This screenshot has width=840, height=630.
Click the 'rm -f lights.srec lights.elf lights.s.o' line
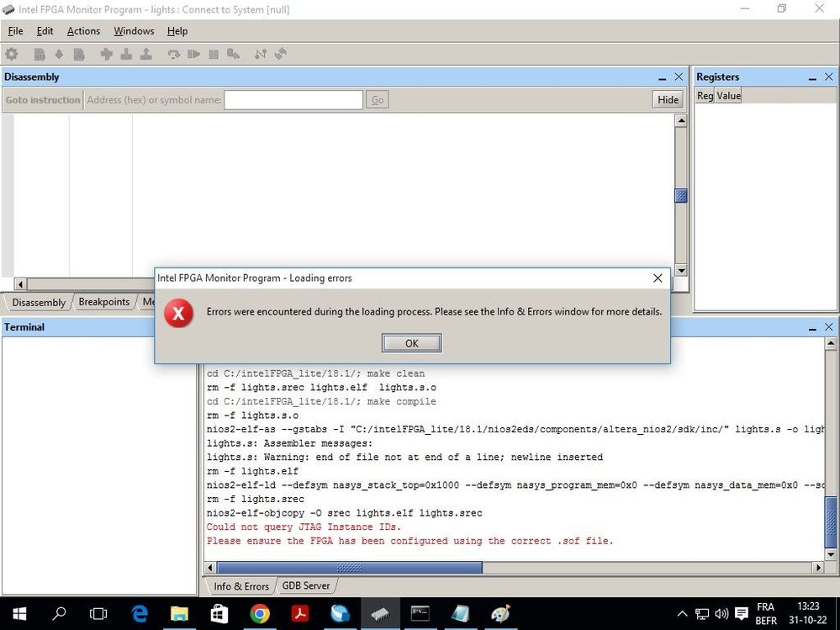coord(321,387)
